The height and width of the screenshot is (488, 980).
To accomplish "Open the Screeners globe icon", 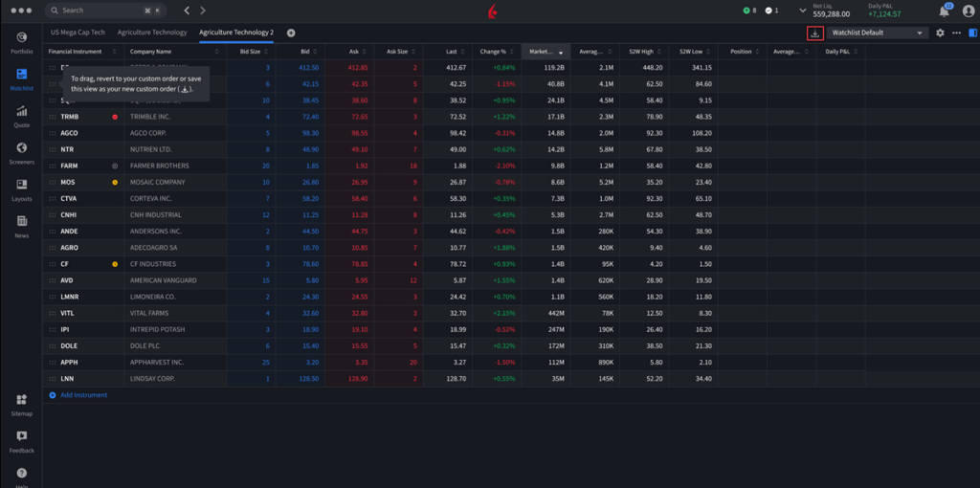I will (21, 148).
